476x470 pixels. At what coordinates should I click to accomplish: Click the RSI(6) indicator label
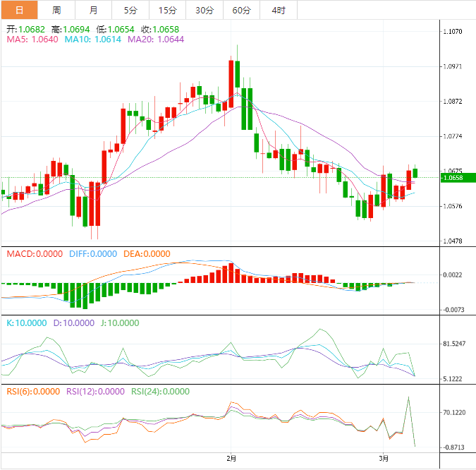point(33,391)
